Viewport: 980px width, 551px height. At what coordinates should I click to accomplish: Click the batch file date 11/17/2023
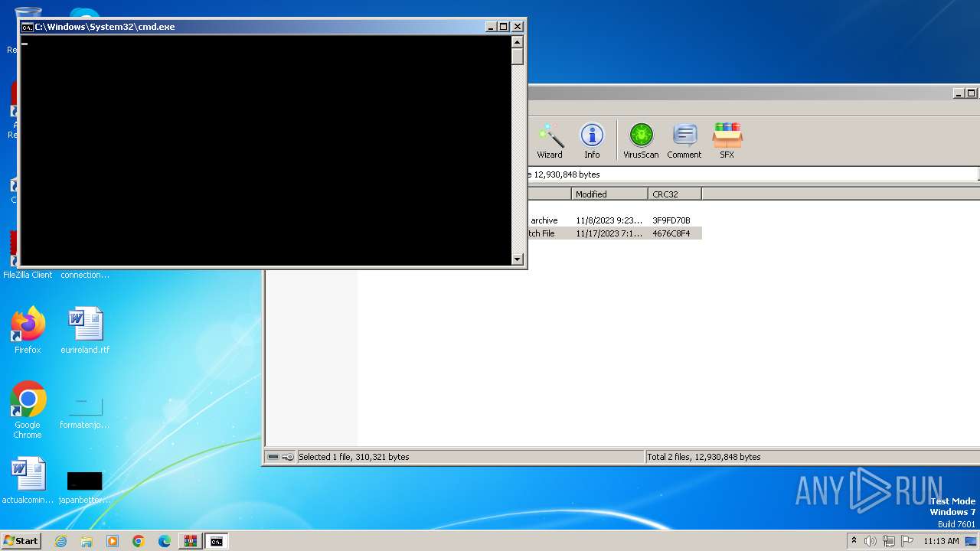coord(609,233)
